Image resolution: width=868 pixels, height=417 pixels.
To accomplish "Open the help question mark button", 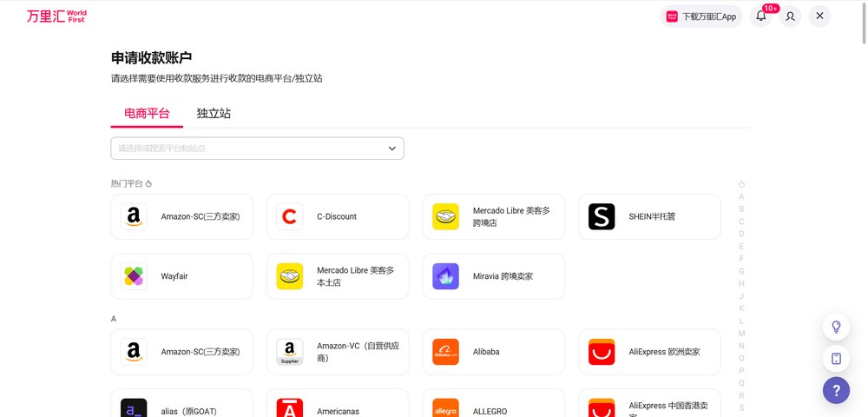I will click(836, 390).
